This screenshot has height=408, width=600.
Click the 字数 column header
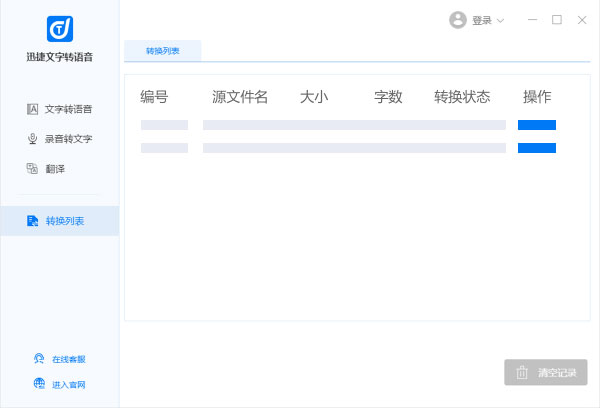click(388, 97)
